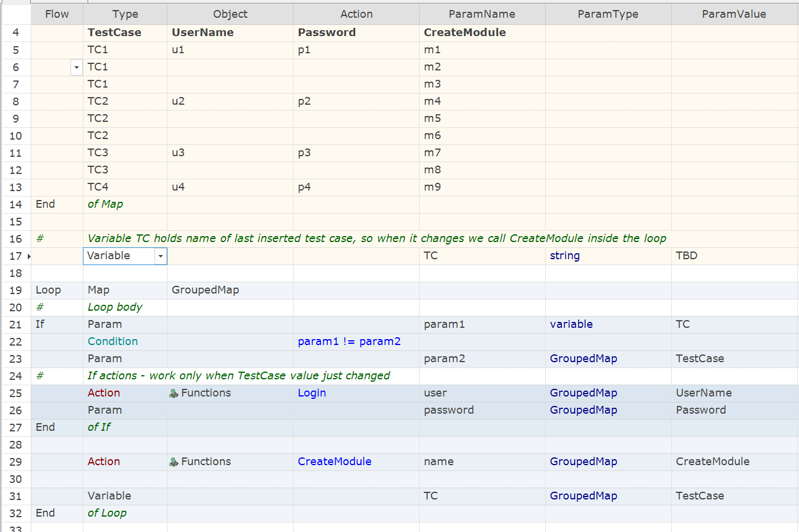Click the blue Login action link

(x=312, y=393)
